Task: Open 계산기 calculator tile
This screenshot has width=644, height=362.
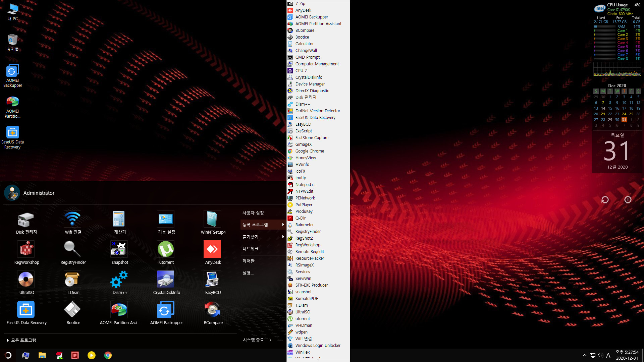Action: tap(119, 223)
